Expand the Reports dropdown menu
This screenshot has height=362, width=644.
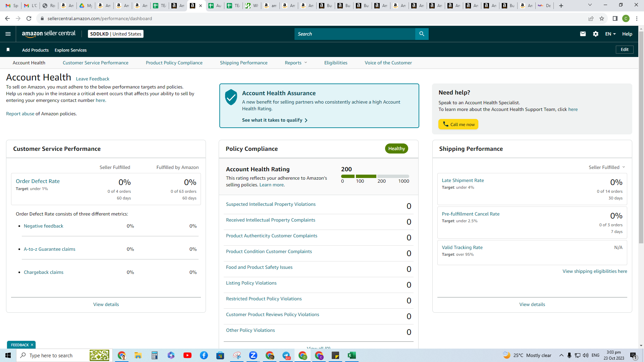[296, 63]
